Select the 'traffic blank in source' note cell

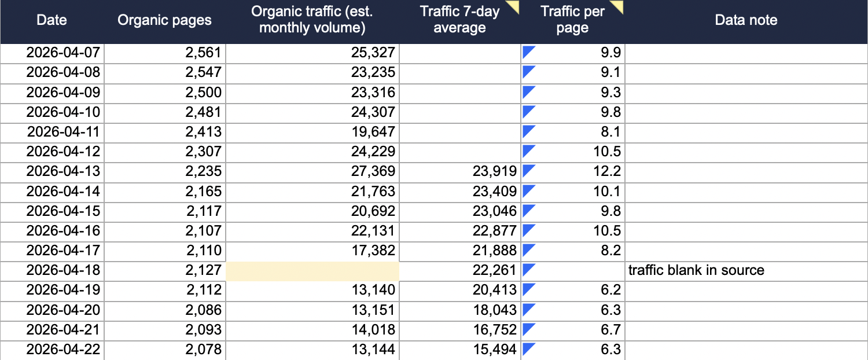click(x=746, y=270)
